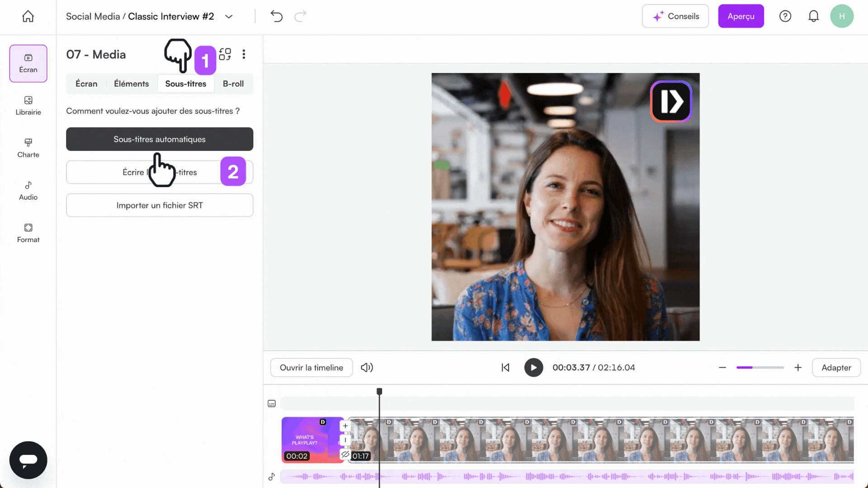Open the Librairie panel
This screenshot has width=868, height=488.
[28, 106]
